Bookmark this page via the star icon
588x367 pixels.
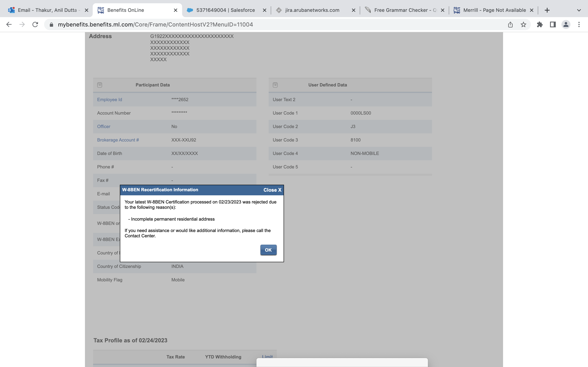[x=523, y=24]
